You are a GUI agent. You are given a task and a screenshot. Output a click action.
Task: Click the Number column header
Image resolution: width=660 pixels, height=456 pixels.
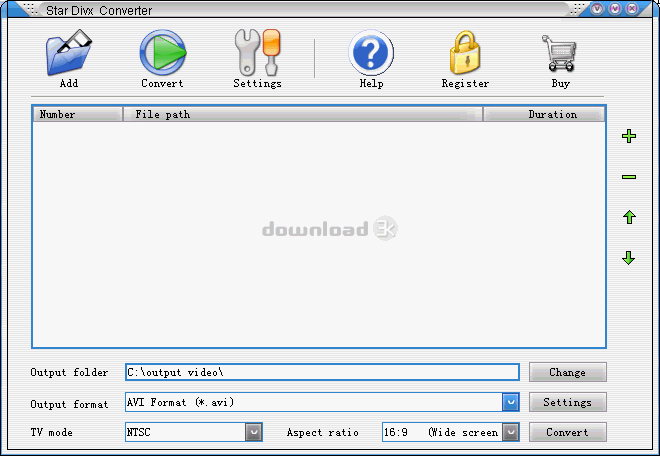[77, 114]
